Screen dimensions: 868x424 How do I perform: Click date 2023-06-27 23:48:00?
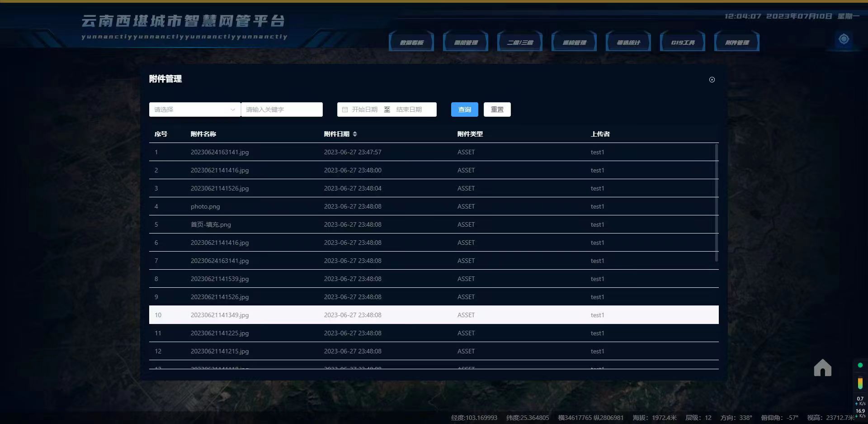pos(353,170)
